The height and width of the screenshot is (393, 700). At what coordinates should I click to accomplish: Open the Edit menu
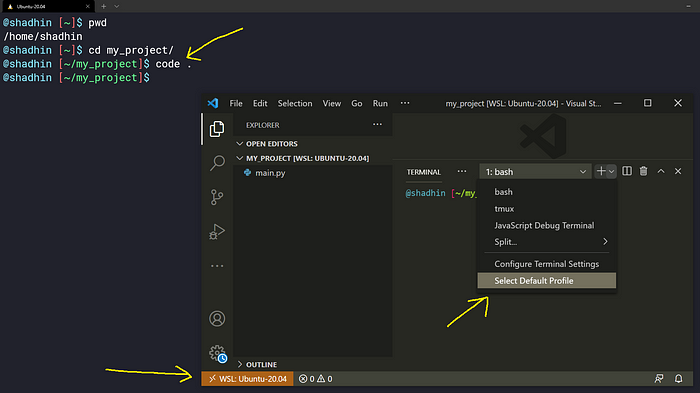(260, 103)
